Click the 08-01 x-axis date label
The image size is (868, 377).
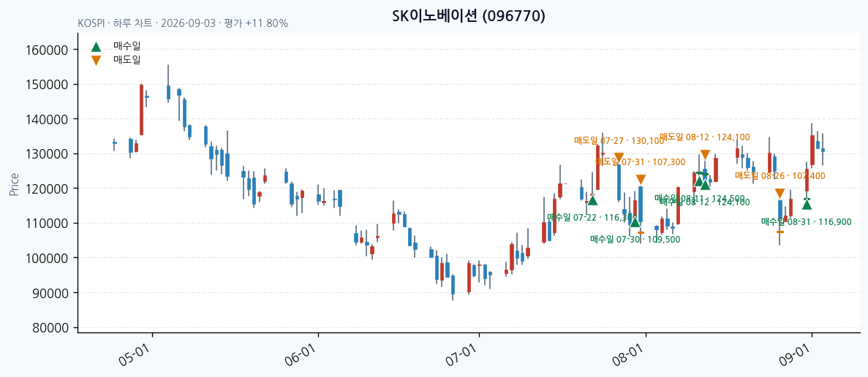click(628, 357)
